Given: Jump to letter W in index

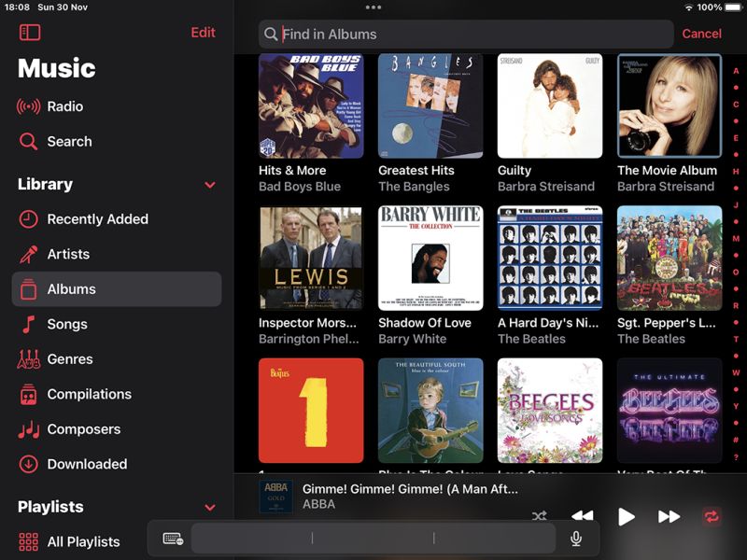Looking at the screenshot, I should (736, 372).
